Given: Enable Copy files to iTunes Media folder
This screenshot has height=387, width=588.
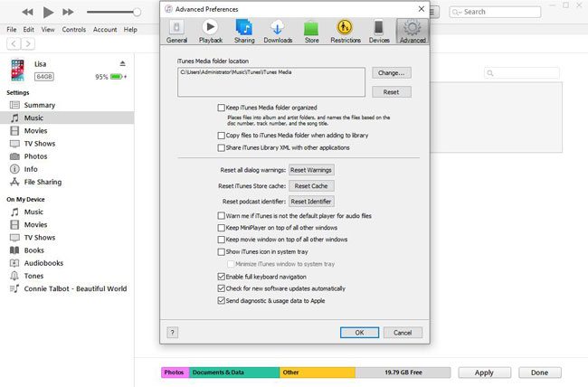Looking at the screenshot, I should click(x=222, y=136).
